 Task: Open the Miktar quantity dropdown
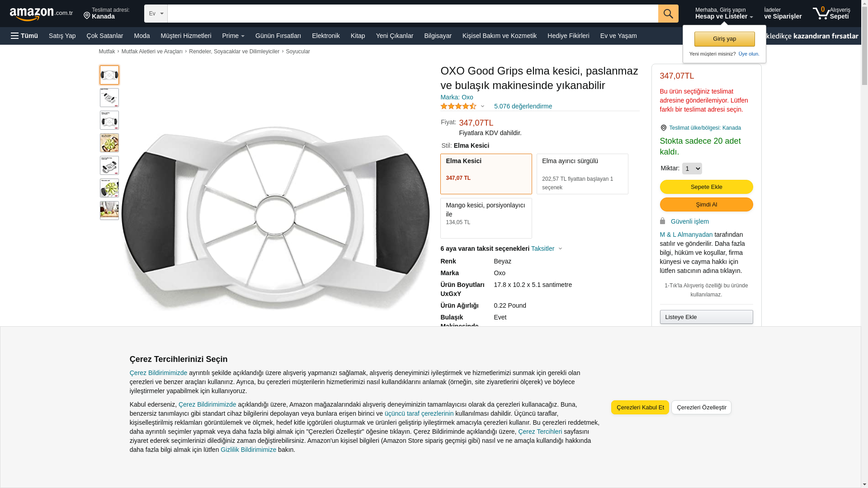point(692,169)
